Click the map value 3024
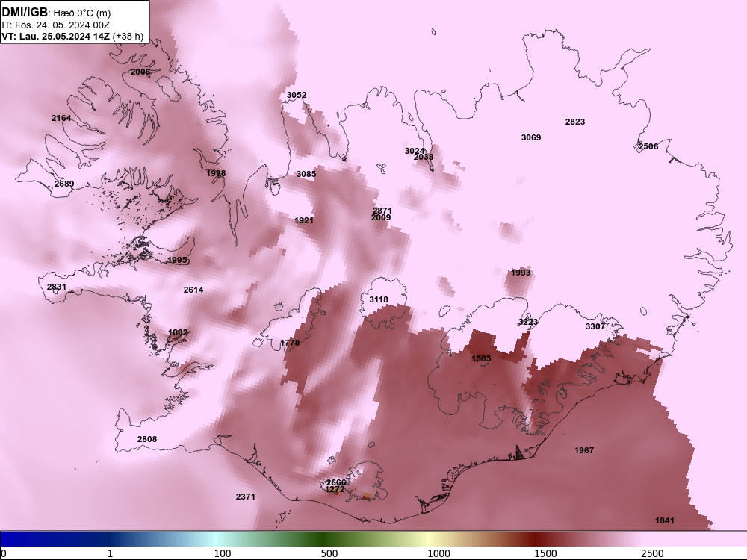Screen dimensions: 747x560 pos(415,151)
